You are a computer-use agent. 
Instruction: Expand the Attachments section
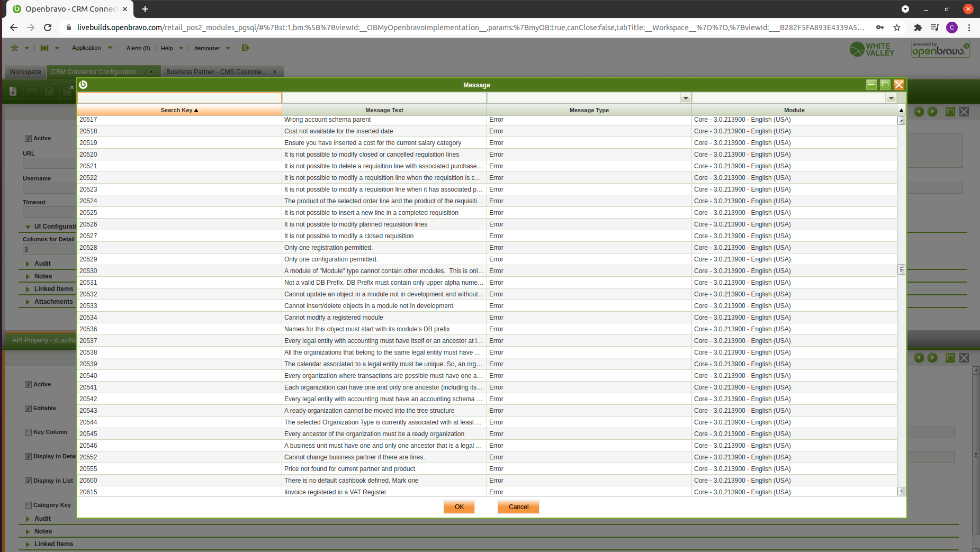(28, 302)
